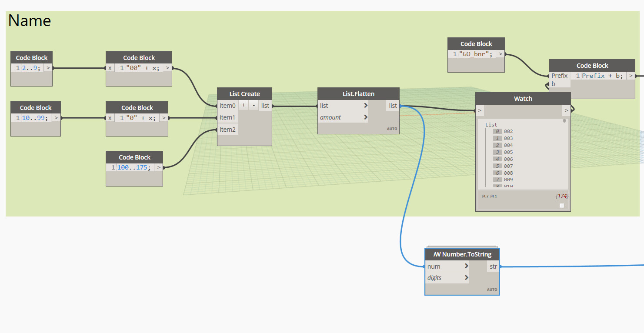Click the {174} item count in Watch
This screenshot has width=644, height=333.
562,196
